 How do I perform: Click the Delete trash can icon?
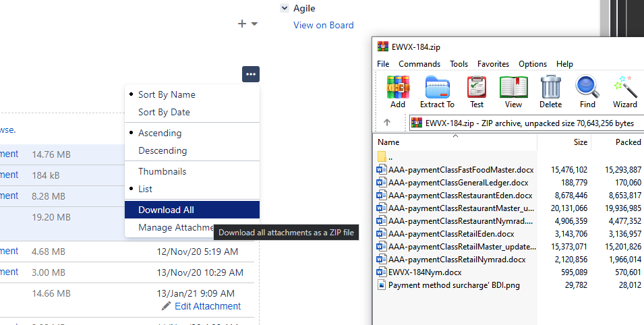coord(550,92)
